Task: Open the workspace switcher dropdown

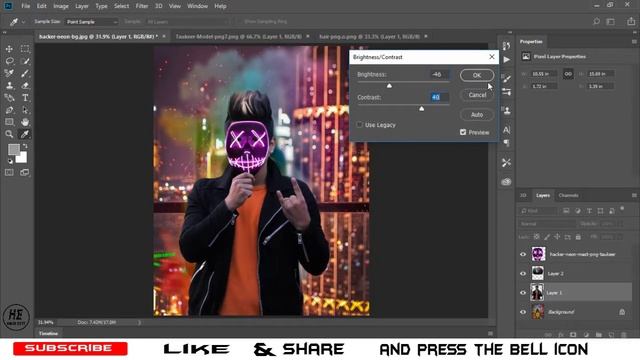Action: click(611, 22)
